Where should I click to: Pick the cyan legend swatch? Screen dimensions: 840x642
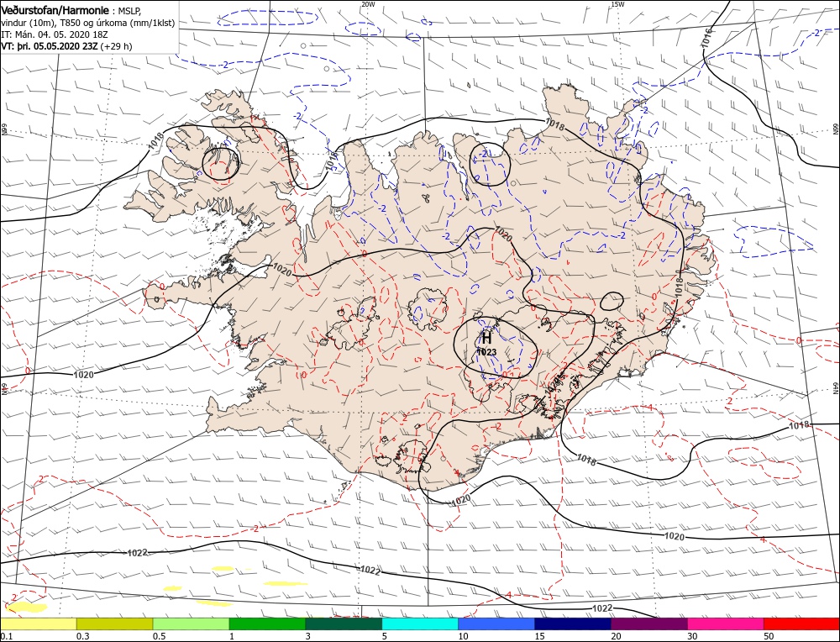click(x=420, y=624)
